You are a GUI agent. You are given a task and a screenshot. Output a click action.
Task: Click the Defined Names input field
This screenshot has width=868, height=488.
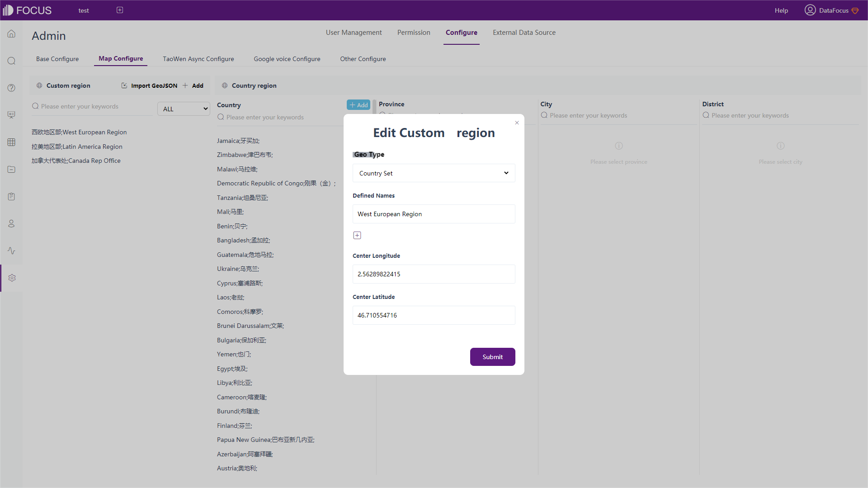pos(434,214)
